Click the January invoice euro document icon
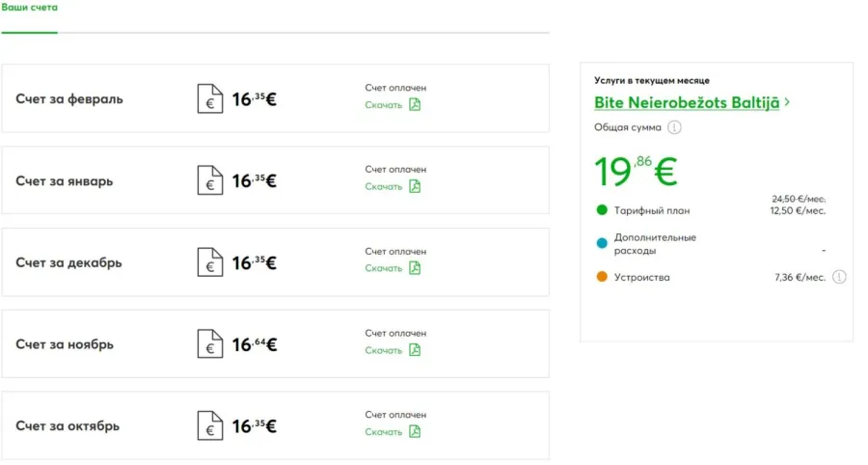868x465 pixels. point(210,180)
